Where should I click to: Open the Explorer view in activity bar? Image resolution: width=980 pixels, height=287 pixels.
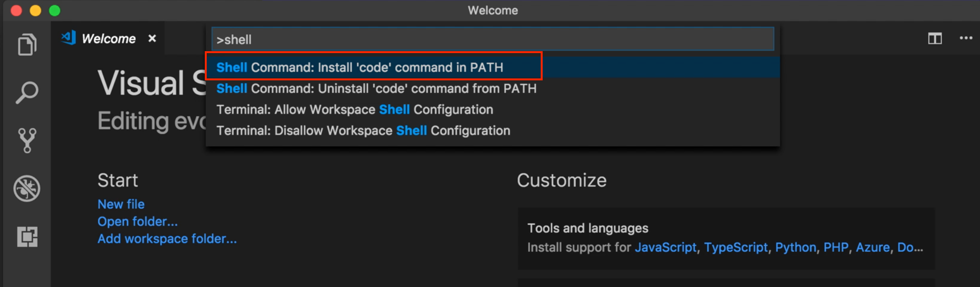point(27,44)
